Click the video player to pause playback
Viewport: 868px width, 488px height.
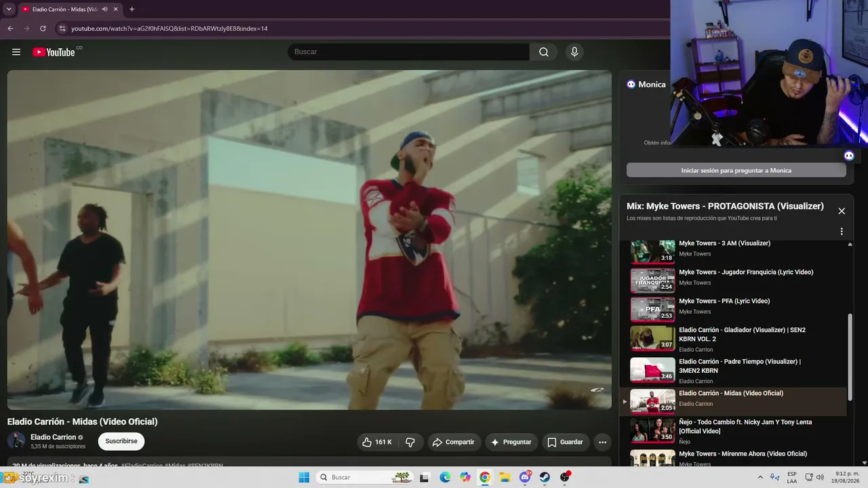pos(309,240)
